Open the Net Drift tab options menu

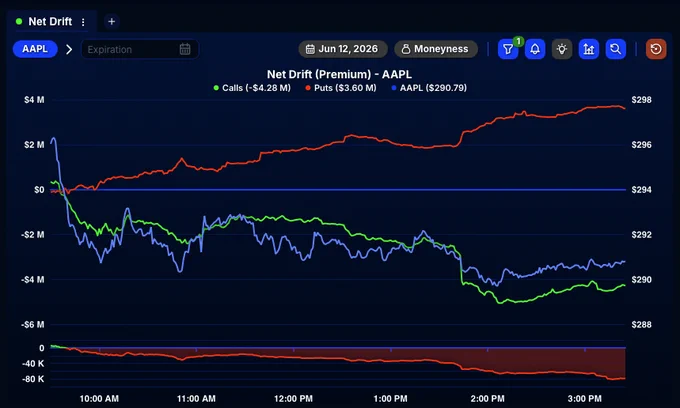coord(83,22)
